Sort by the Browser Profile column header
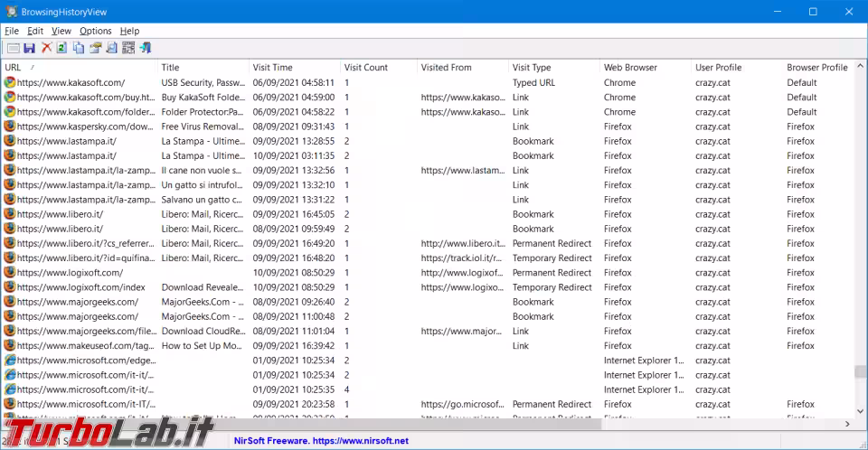868x450 pixels. point(817,68)
